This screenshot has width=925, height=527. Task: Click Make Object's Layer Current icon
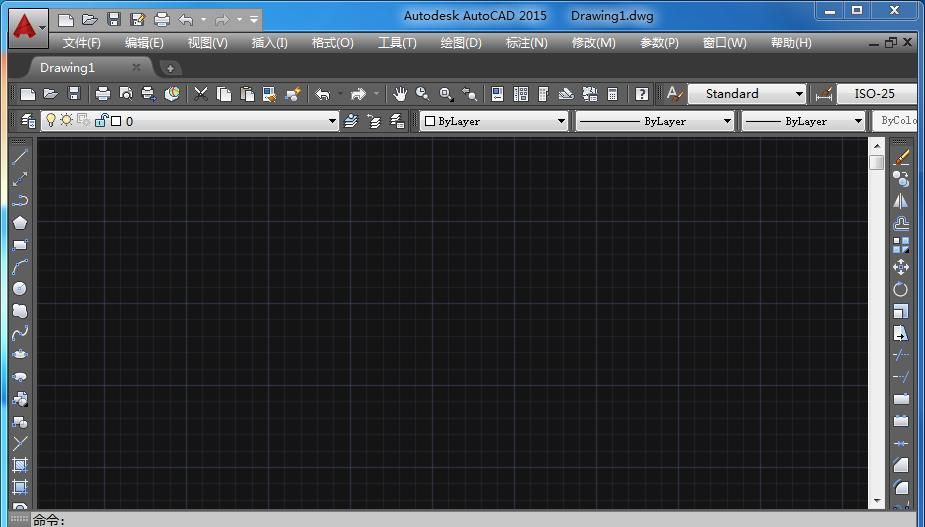(x=352, y=121)
